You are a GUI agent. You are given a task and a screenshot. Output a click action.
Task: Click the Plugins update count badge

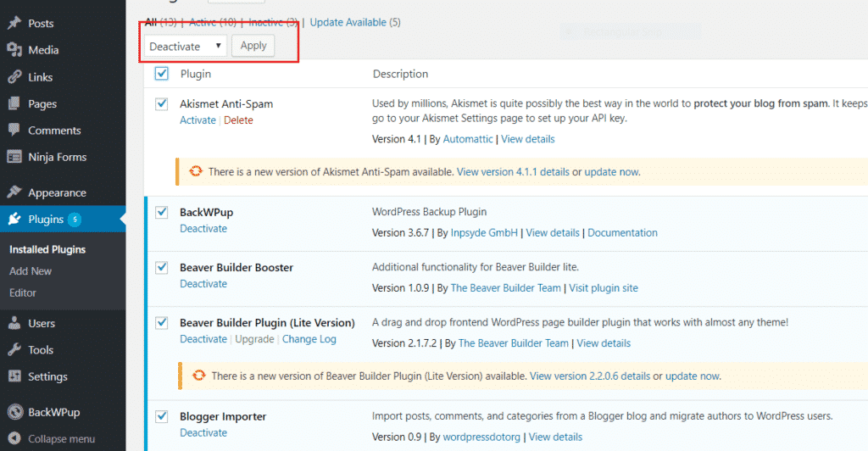[75, 220]
